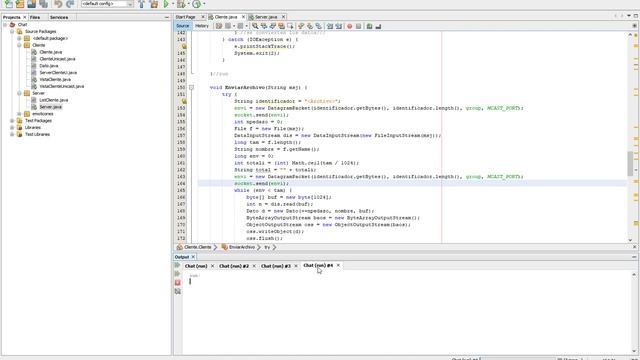Click the lightbulb hint on line 152
The height and width of the screenshot is (360, 640).
184,101
